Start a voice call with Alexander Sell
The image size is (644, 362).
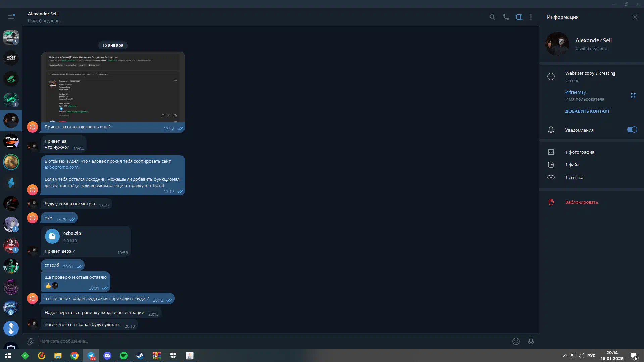(506, 17)
